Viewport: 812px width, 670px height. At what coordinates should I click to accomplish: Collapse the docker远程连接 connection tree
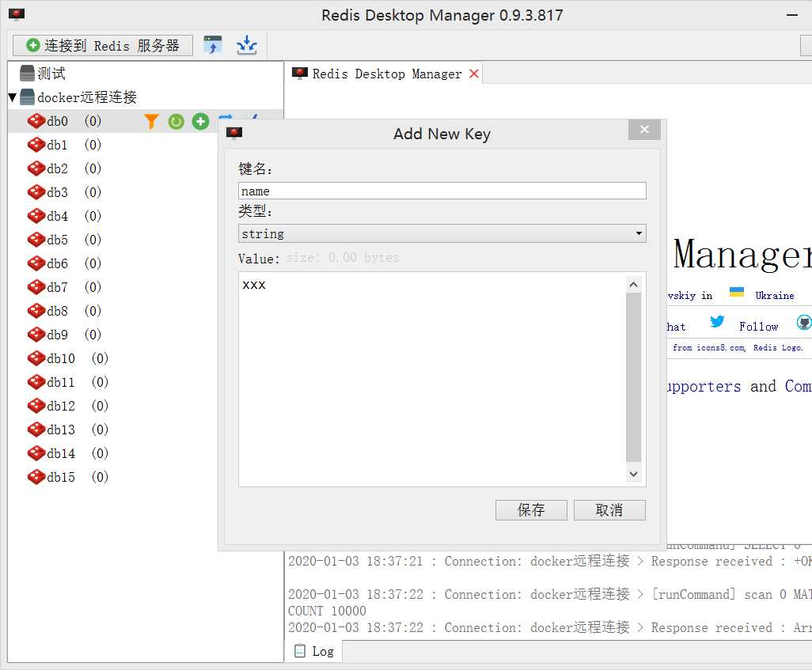(13, 97)
